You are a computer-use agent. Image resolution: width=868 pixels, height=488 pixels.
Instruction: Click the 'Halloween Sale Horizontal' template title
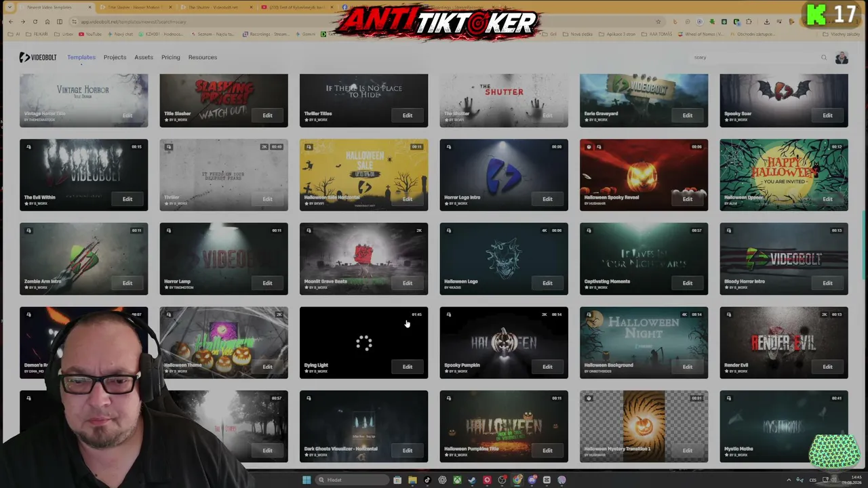click(x=332, y=197)
